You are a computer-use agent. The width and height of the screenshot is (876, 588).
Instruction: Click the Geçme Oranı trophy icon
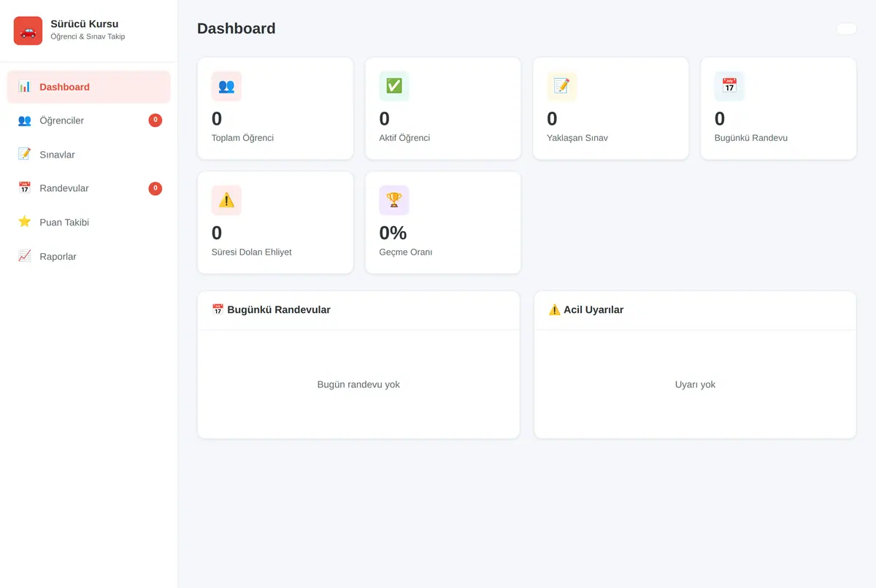click(394, 200)
